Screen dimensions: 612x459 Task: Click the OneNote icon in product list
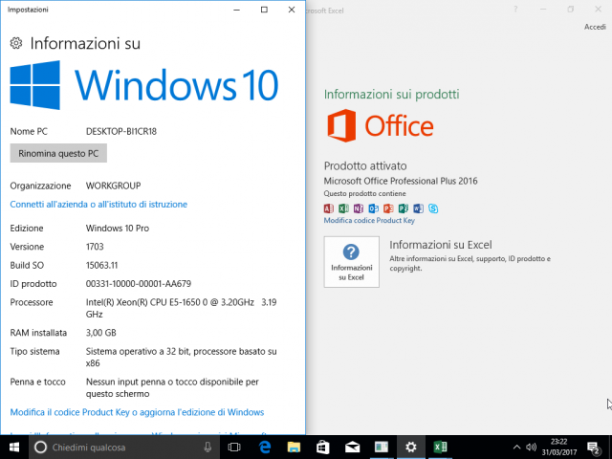358,208
